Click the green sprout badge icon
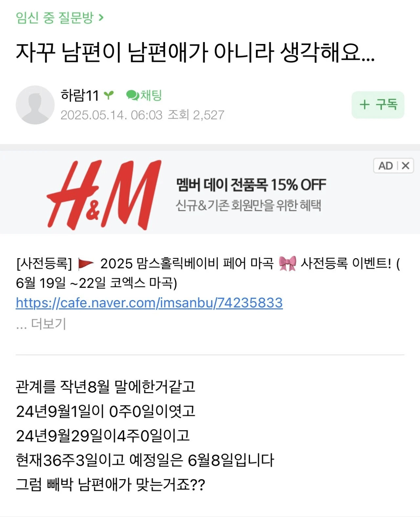 click(109, 96)
